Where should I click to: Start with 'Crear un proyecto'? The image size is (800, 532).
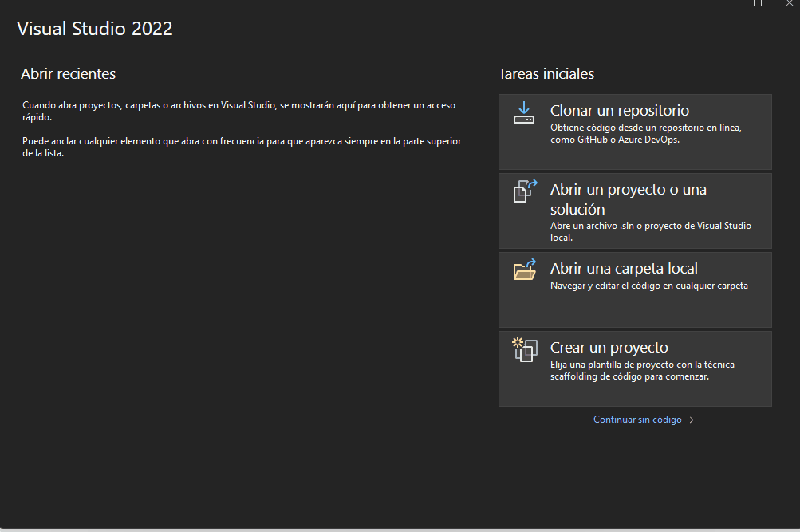tap(635, 368)
